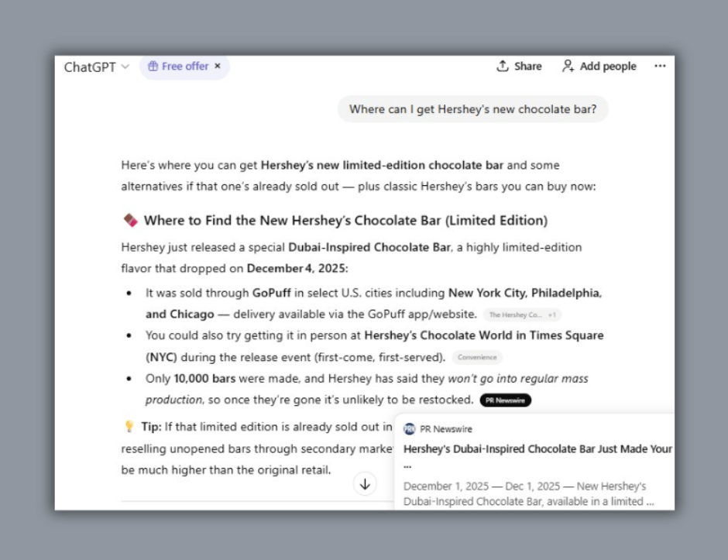The image size is (728, 560).
Task: Share this conversation
Action: coord(519,67)
